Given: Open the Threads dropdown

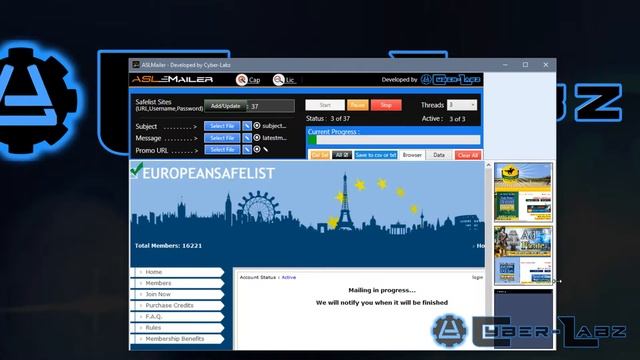Looking at the screenshot, I should 462,105.
